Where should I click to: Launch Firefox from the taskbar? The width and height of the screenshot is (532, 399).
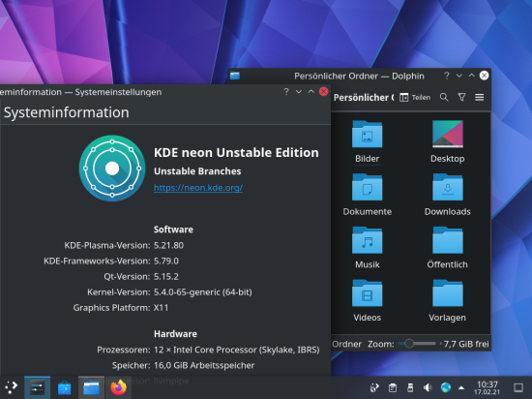(118, 387)
